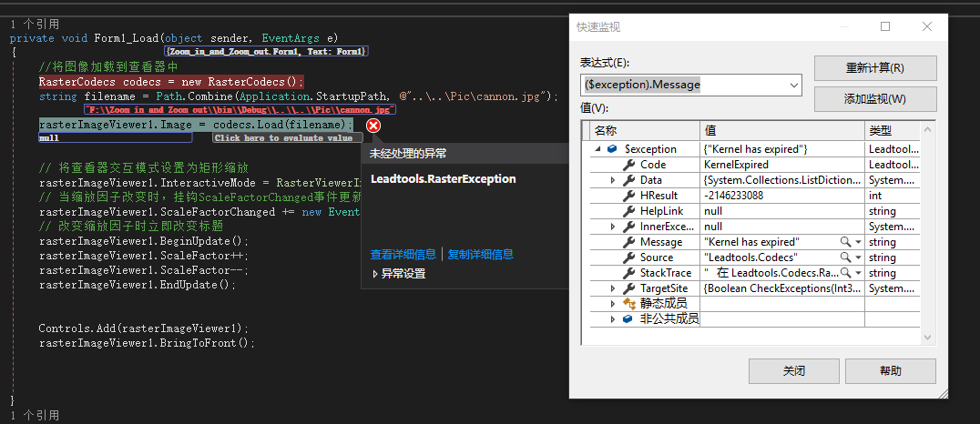This screenshot has width=980, height=424.
Task: Click the wrench icon beside HelpLink
Action: 629,211
